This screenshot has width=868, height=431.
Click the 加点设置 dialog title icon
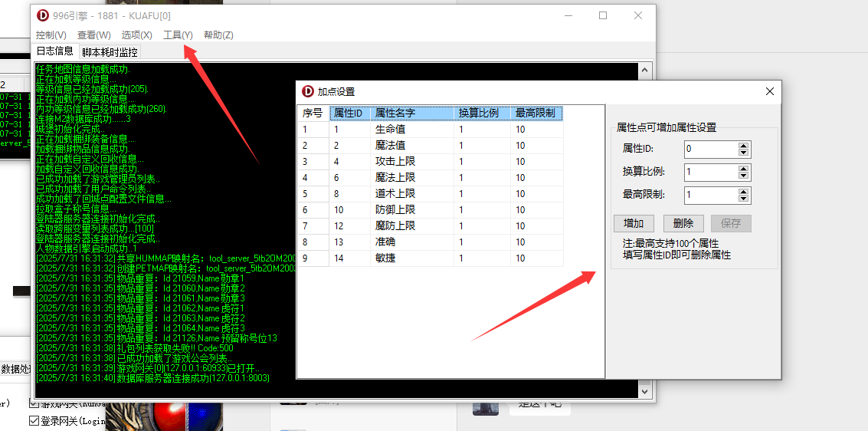coord(307,91)
